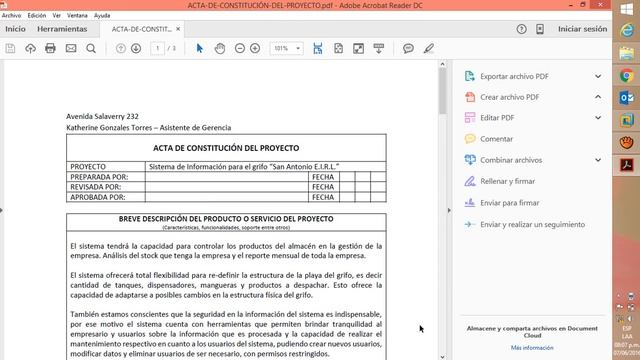Open the Ver menu
The height and width of the screenshot is (360, 640).
click(56, 16)
